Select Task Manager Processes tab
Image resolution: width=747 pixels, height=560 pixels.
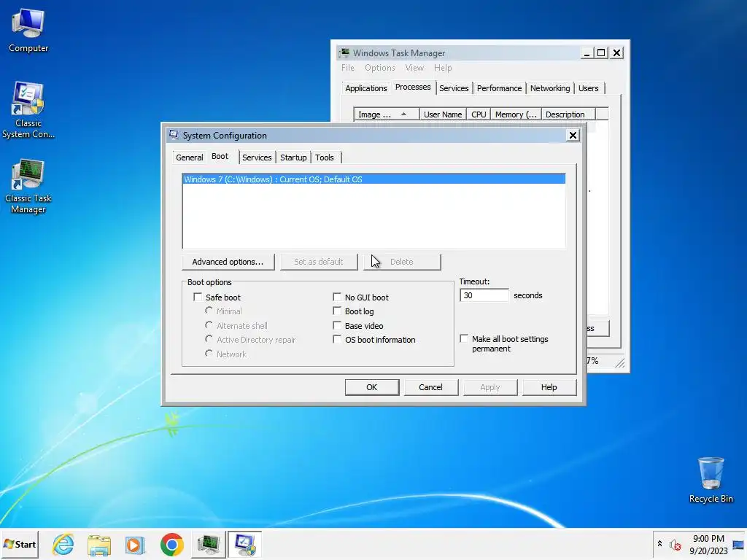coord(413,87)
